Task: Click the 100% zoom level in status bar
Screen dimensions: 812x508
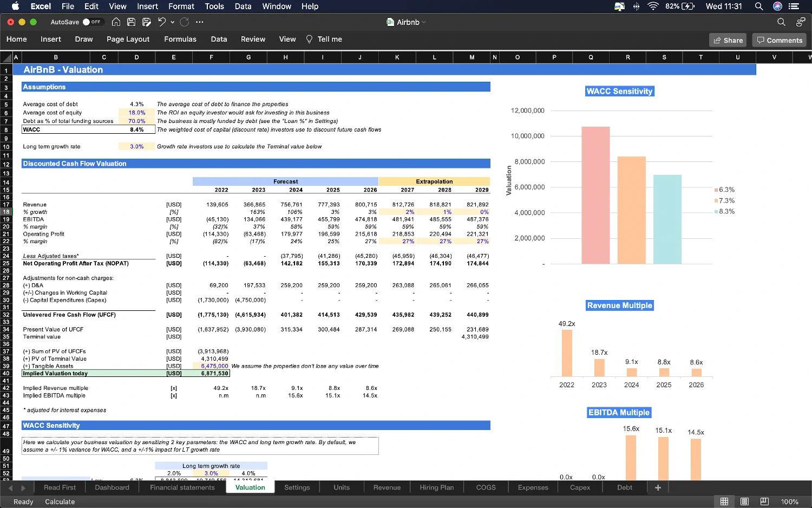Action: pos(789,502)
